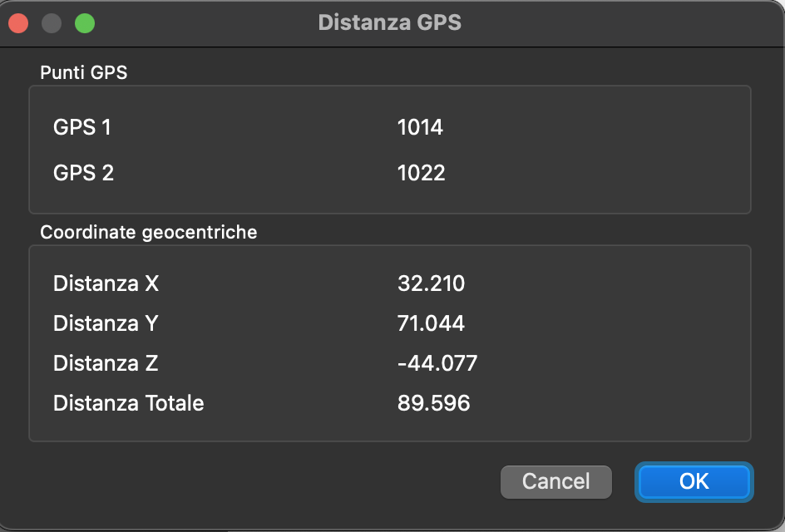Click the OK button

click(x=694, y=481)
